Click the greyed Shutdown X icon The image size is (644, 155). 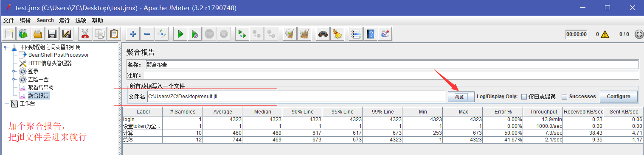[224, 34]
